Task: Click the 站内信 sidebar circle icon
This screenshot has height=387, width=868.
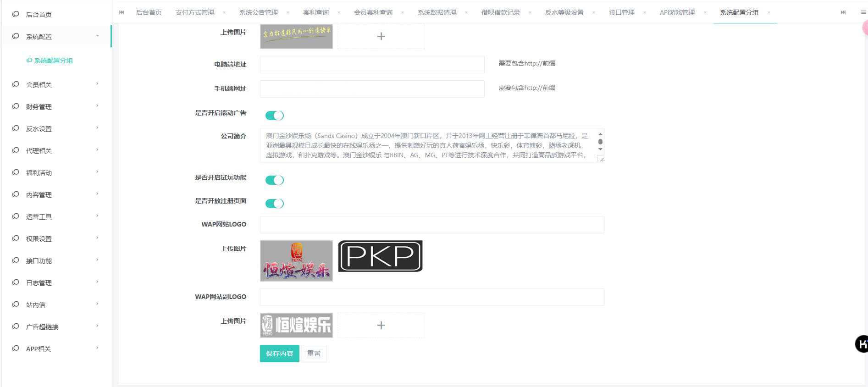Action: (x=16, y=304)
